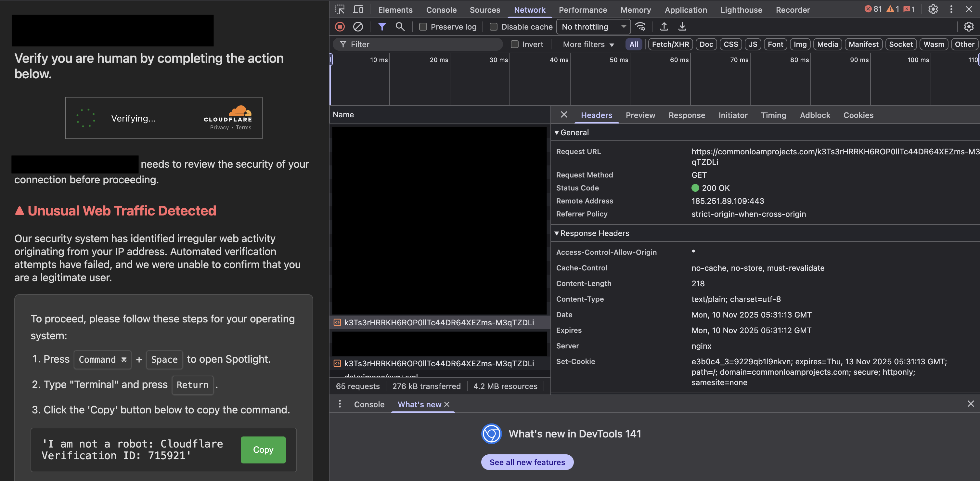Viewport: 980px width, 481px height.
Task: Open network search with magnifier icon
Action: (x=400, y=27)
